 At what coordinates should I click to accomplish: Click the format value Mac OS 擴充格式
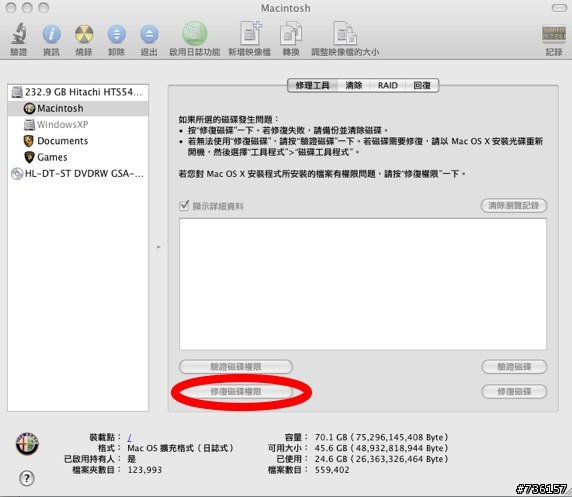pyautogui.click(x=180, y=448)
